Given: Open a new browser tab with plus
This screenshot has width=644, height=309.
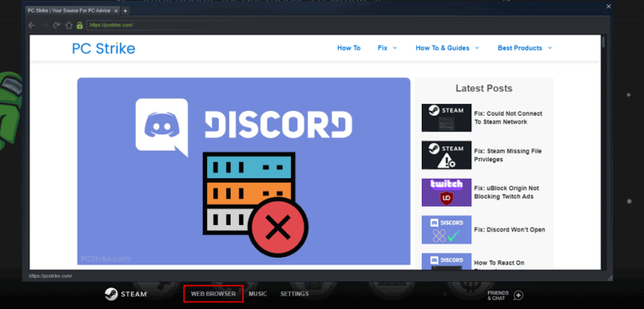Looking at the screenshot, I should (x=125, y=11).
